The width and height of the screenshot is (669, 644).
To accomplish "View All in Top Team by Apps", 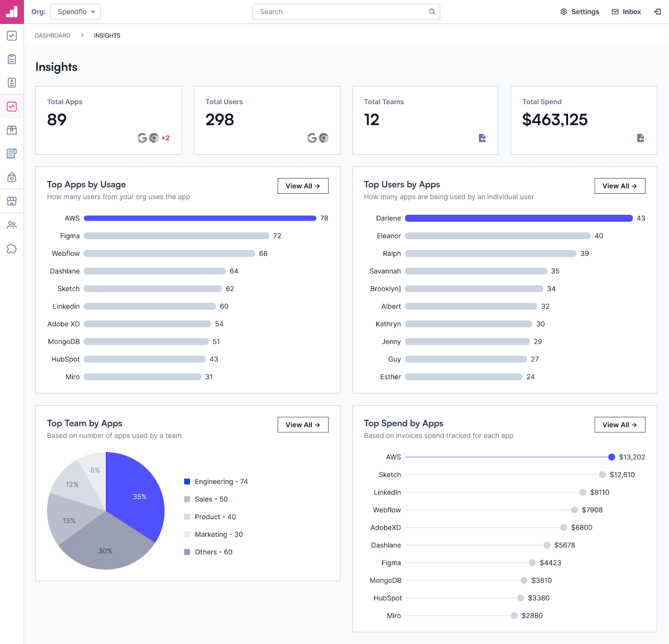I will point(303,425).
